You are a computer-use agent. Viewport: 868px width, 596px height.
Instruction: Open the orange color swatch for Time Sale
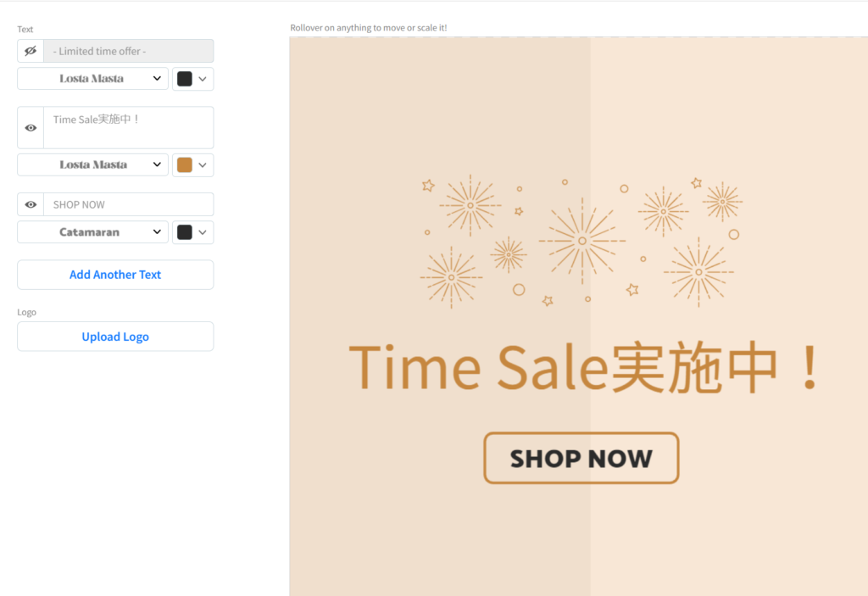[x=184, y=165]
